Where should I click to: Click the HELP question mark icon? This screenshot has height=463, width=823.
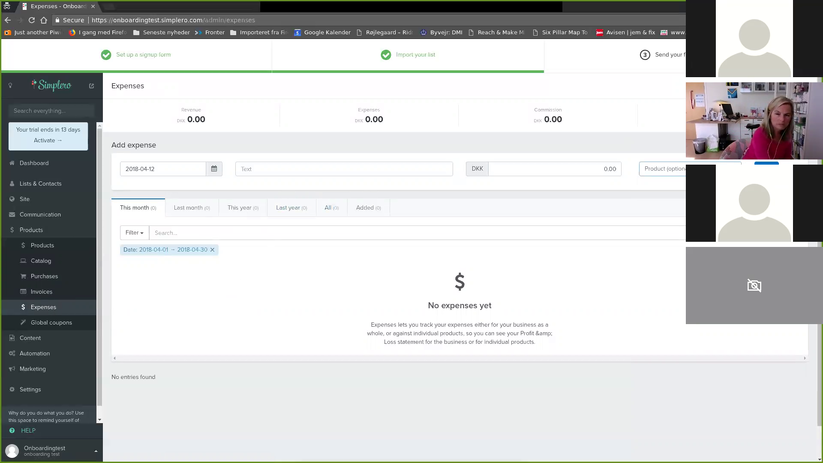(x=12, y=430)
